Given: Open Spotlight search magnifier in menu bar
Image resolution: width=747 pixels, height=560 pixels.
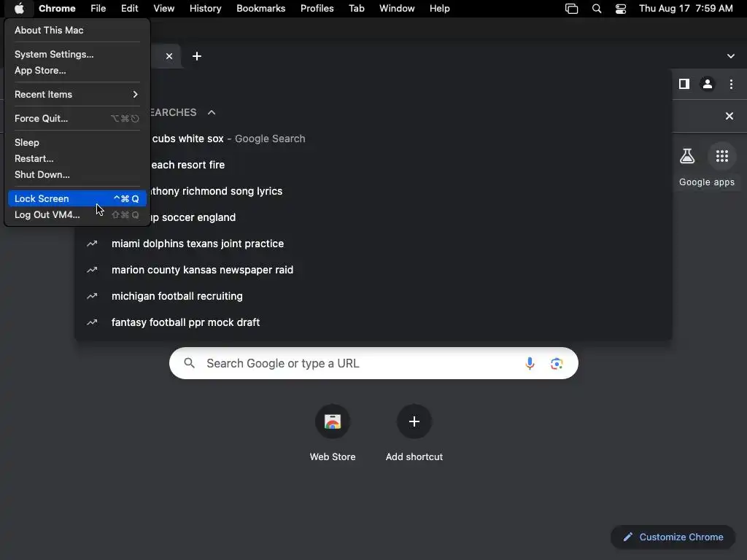Looking at the screenshot, I should [x=597, y=9].
